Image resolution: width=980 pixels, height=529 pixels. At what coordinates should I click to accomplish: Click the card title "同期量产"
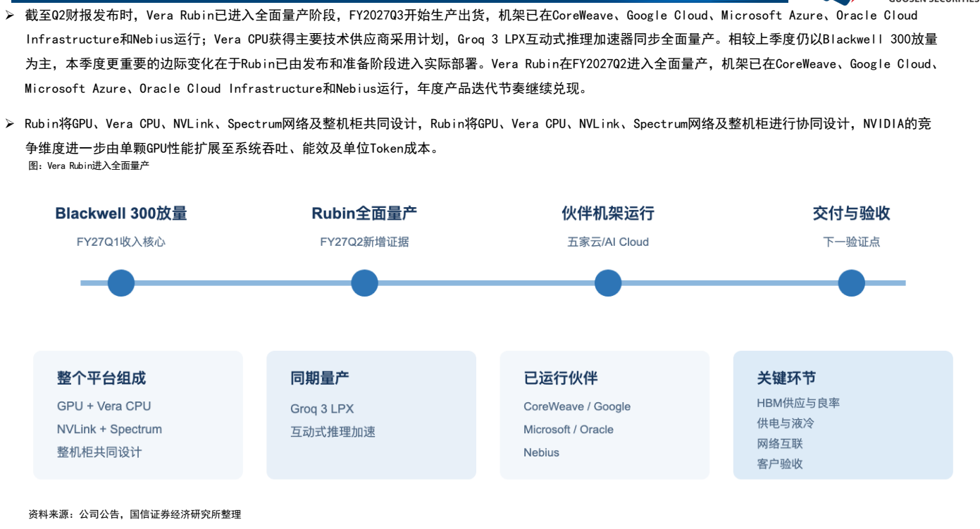pyautogui.click(x=320, y=378)
